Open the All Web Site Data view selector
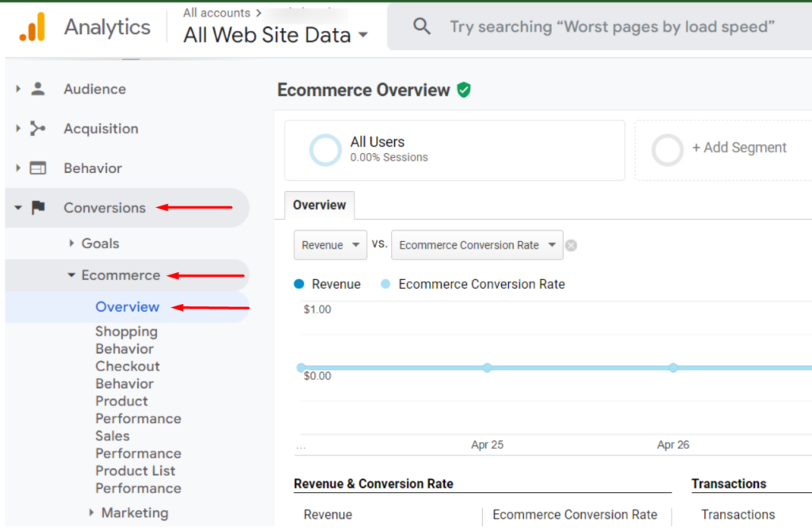Image resolution: width=812 pixels, height=530 pixels. coord(275,35)
